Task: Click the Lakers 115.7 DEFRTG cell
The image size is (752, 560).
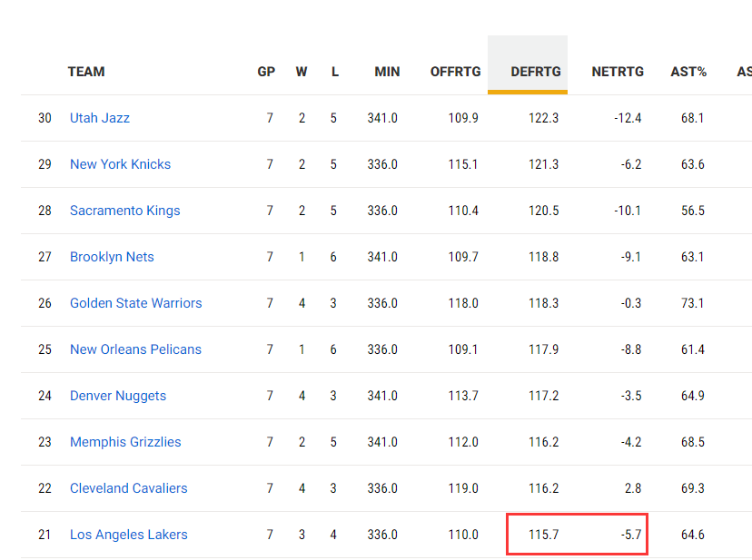Action: point(543,535)
